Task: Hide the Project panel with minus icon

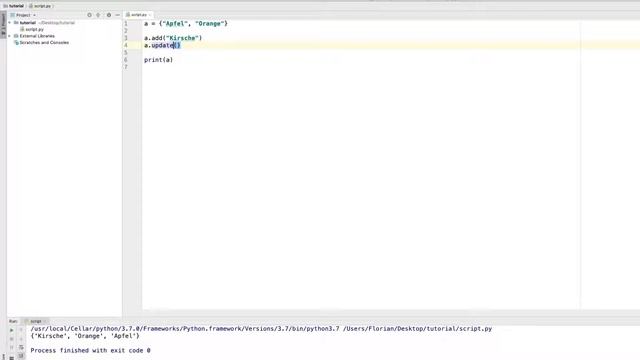Action: point(118,15)
